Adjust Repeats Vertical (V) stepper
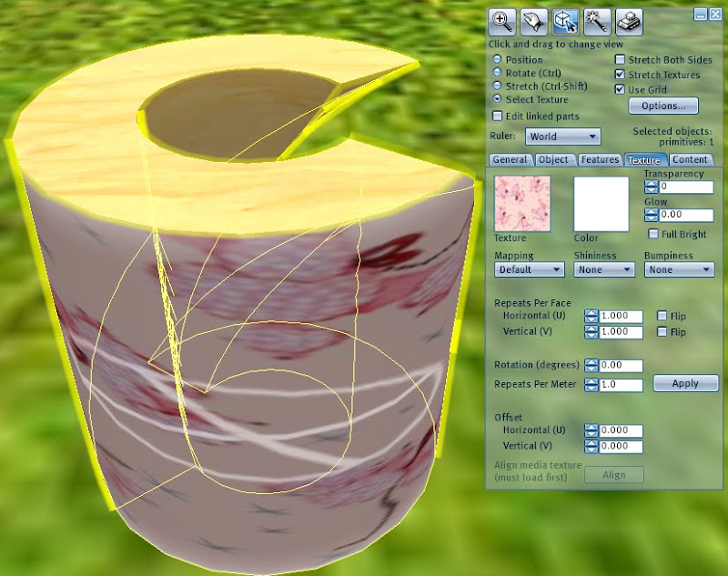The width and height of the screenshot is (728, 576). [x=591, y=332]
